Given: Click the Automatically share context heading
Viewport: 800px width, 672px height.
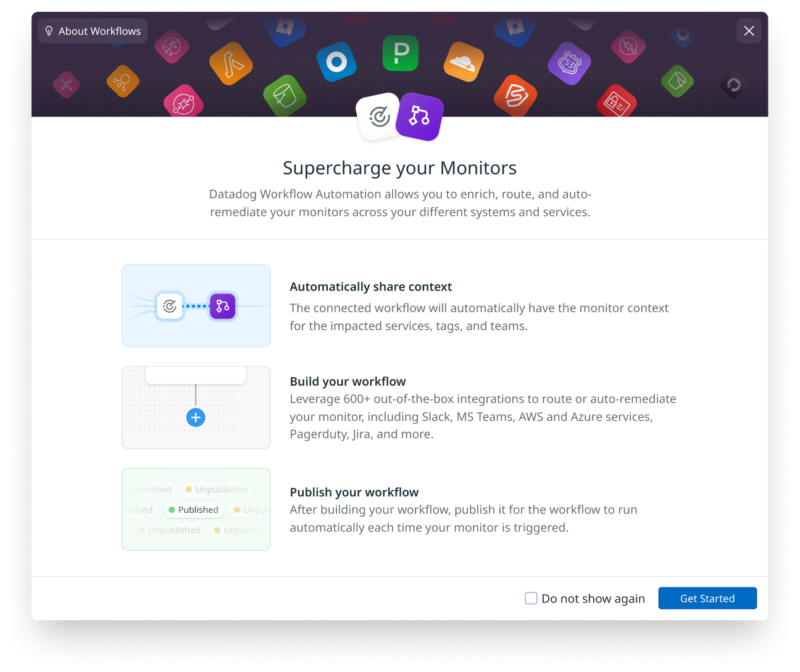Looking at the screenshot, I should click(371, 287).
